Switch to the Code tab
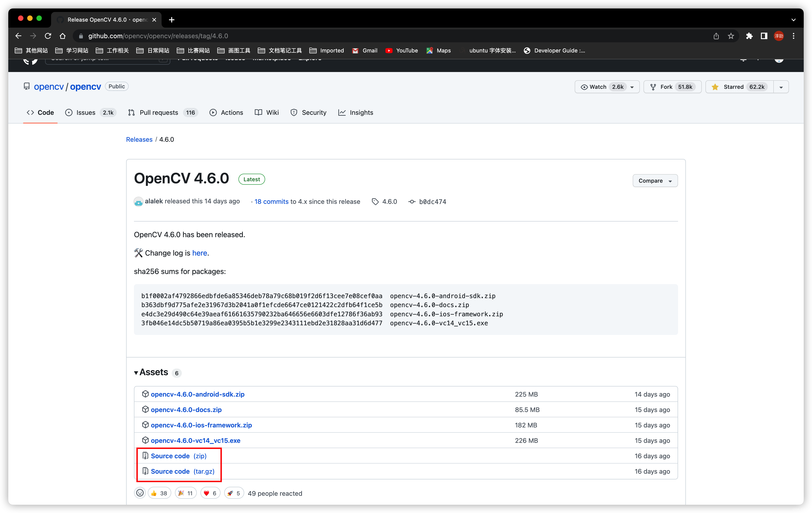 coord(41,112)
